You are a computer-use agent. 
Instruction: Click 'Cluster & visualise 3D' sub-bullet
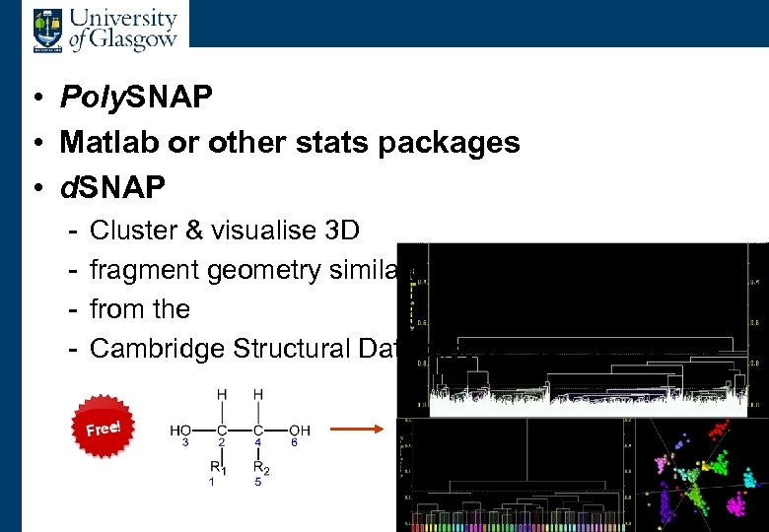point(224,230)
